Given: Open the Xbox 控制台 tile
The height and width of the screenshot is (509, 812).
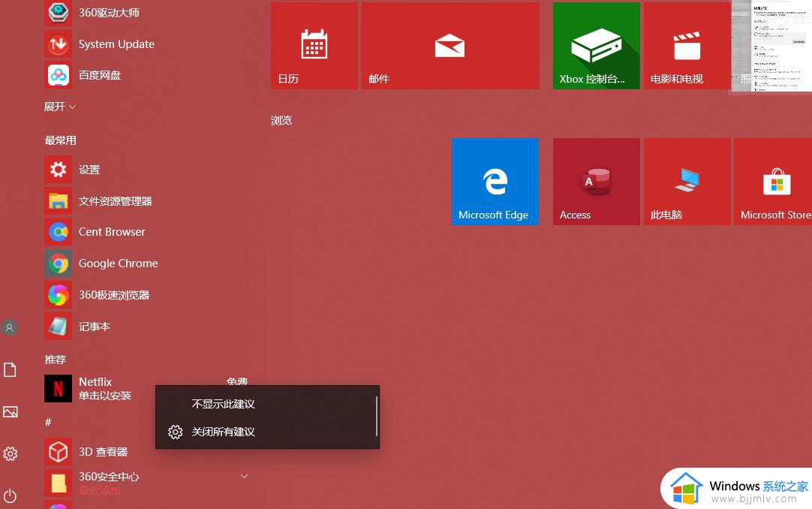Looking at the screenshot, I should 596,46.
